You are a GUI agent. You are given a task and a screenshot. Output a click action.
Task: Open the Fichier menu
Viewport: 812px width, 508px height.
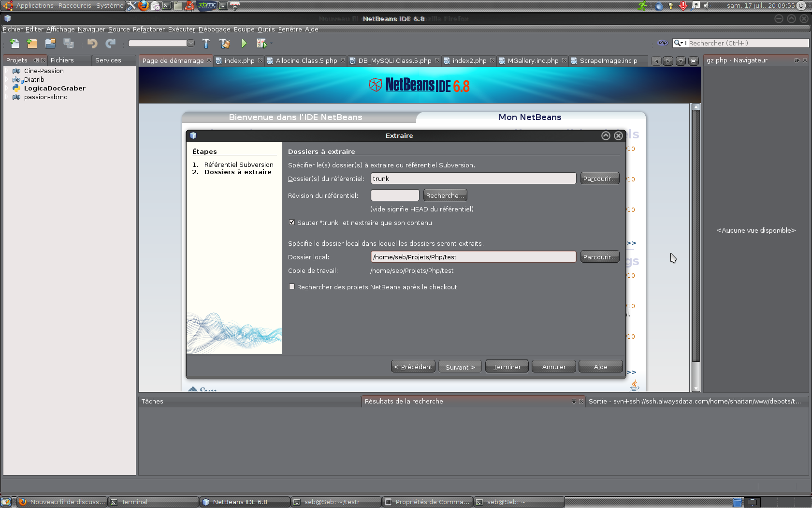[x=13, y=29]
